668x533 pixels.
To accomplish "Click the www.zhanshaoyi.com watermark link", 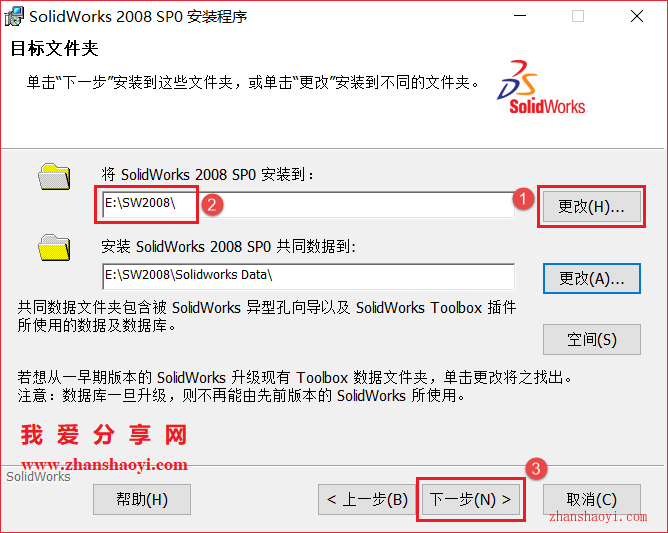I will coord(104,464).
